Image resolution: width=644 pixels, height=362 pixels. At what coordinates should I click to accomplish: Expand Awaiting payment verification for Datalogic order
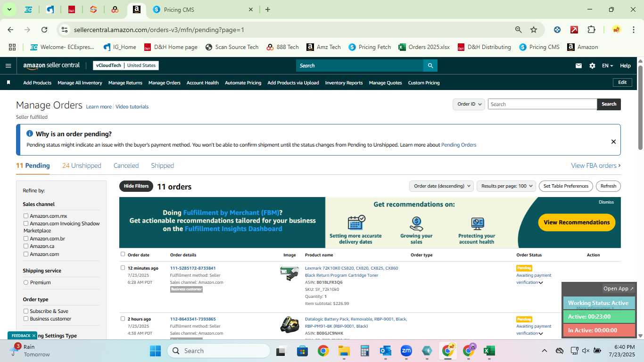click(x=541, y=334)
